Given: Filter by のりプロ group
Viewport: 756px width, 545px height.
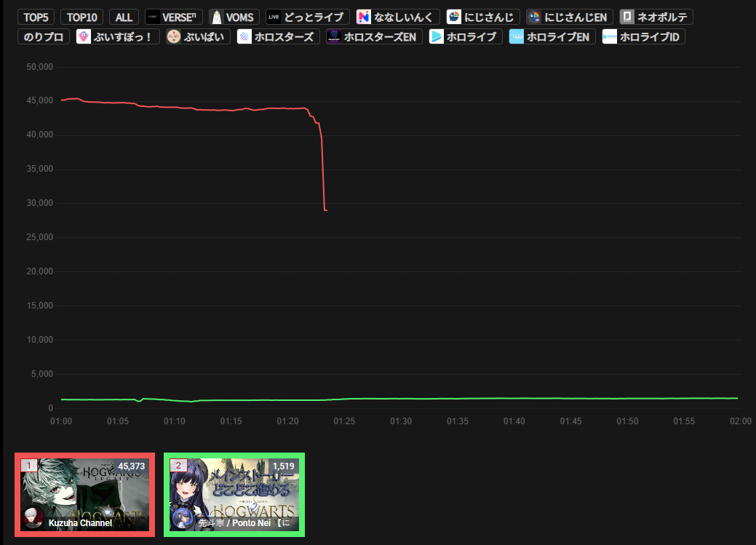Looking at the screenshot, I should point(44,36).
